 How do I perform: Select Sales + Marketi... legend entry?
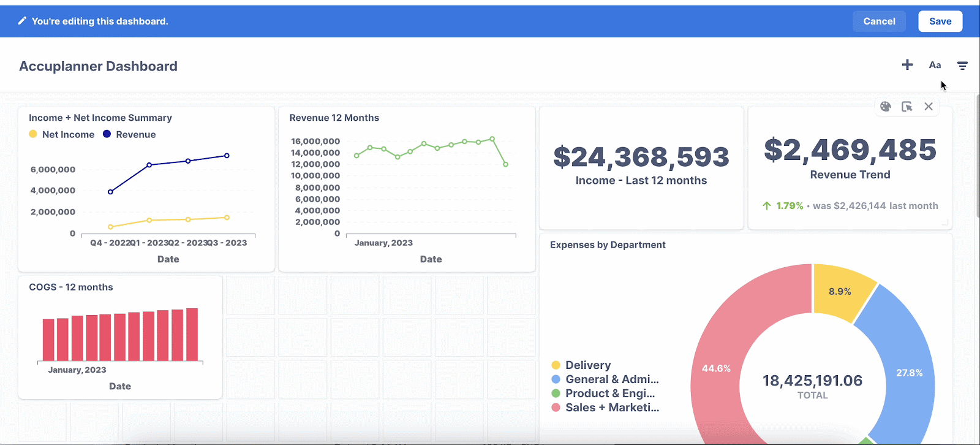click(605, 408)
